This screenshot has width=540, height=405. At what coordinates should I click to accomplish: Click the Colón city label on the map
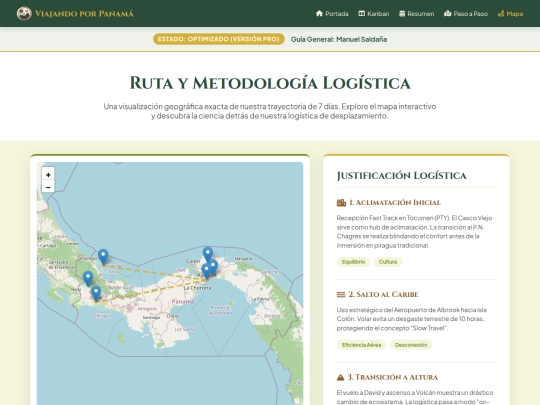pos(193,261)
